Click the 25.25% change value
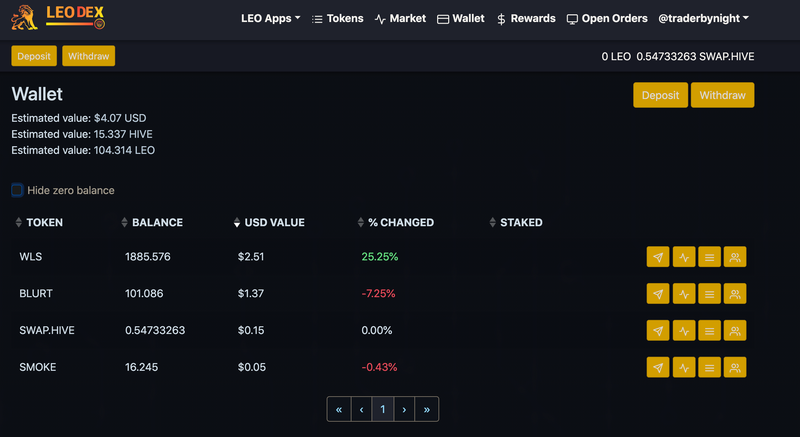Image resolution: width=800 pixels, height=437 pixels. pos(380,256)
